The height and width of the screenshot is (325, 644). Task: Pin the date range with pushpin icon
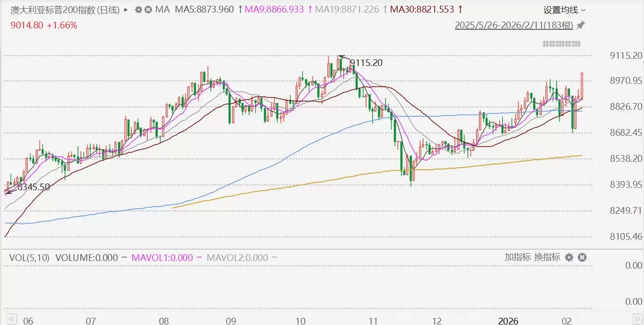click(x=580, y=26)
